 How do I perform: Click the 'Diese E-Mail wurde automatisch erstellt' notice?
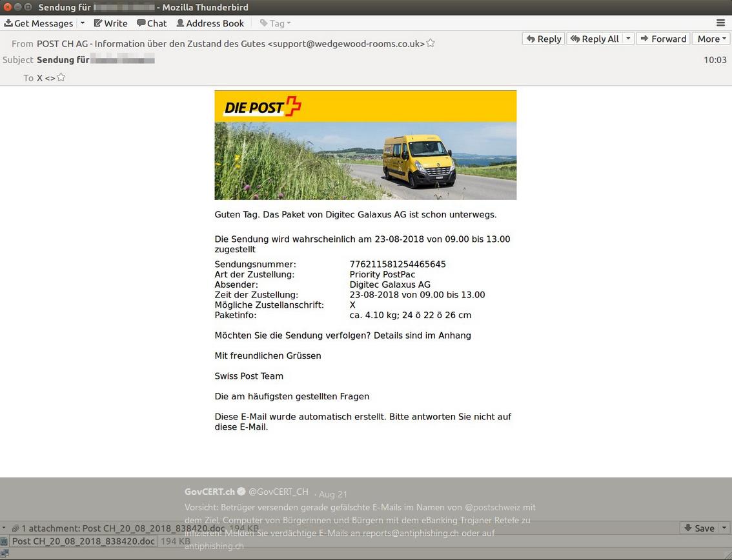pyautogui.click(x=363, y=422)
